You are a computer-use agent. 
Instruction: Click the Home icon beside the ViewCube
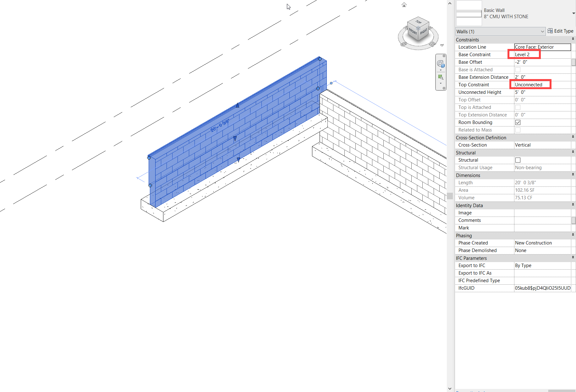click(x=404, y=5)
